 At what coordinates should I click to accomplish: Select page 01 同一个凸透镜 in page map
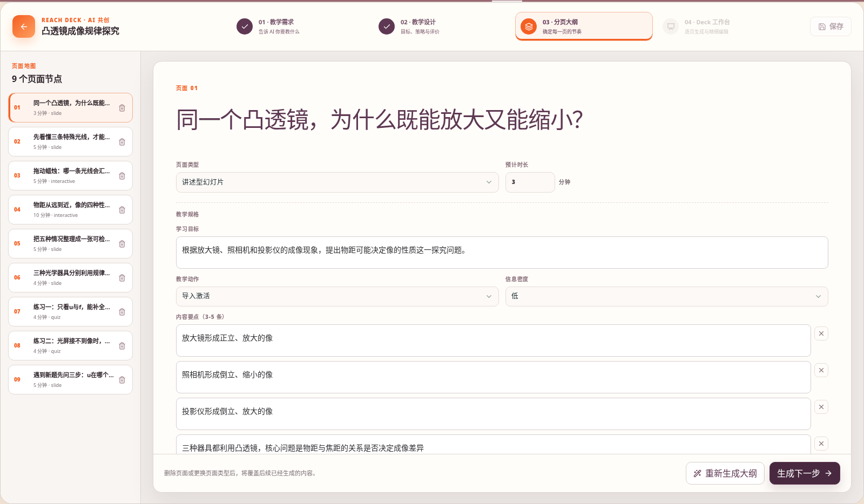[x=70, y=108]
